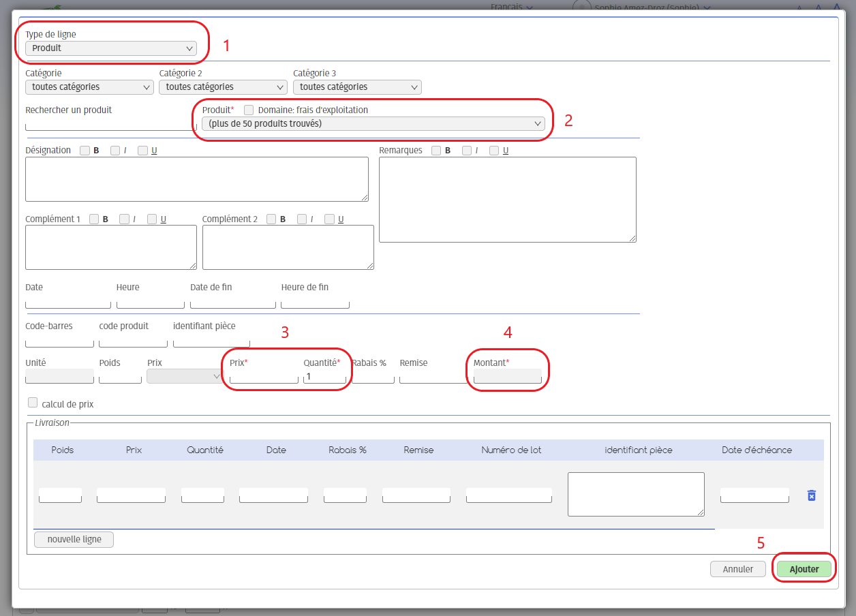Focus the Livraison Date field
The image size is (856, 616).
(273, 495)
